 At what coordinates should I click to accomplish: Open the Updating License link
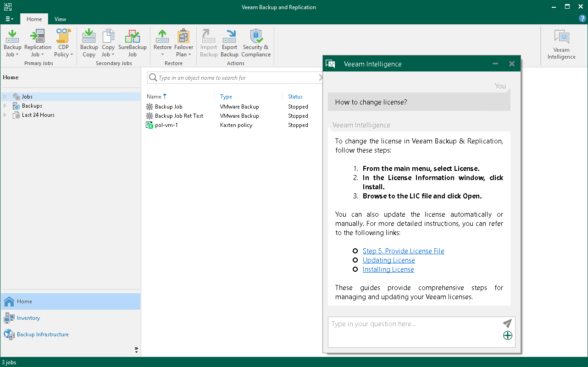(x=388, y=260)
